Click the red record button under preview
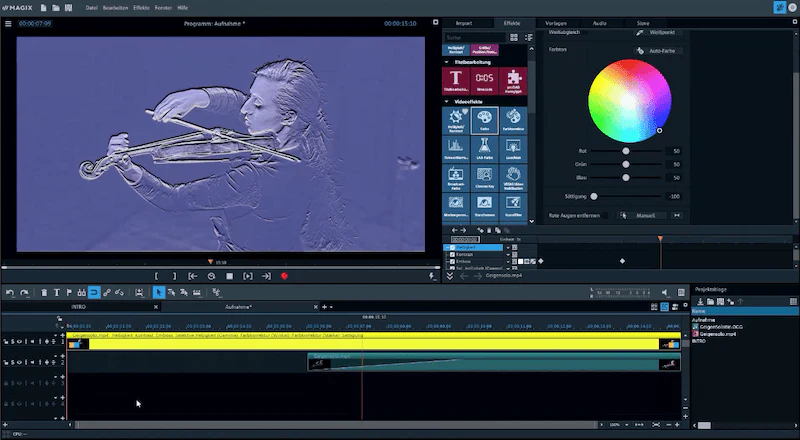800x440 pixels. [x=284, y=276]
